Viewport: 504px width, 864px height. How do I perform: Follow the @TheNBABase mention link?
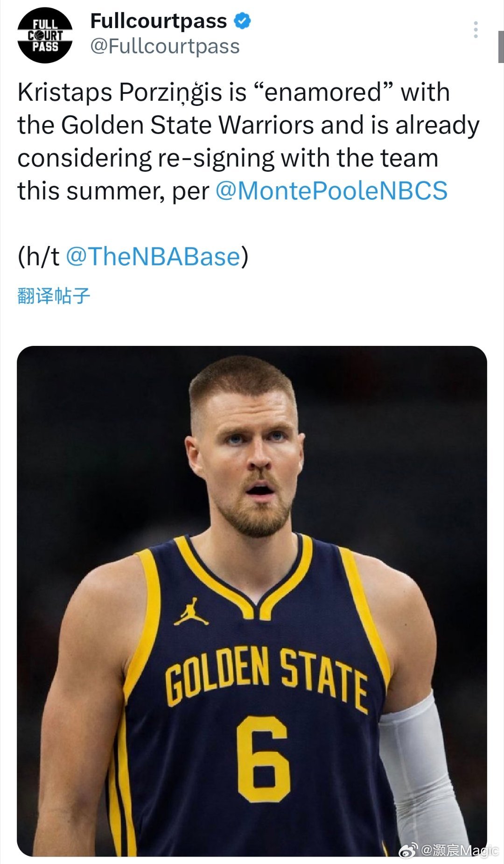(x=153, y=256)
